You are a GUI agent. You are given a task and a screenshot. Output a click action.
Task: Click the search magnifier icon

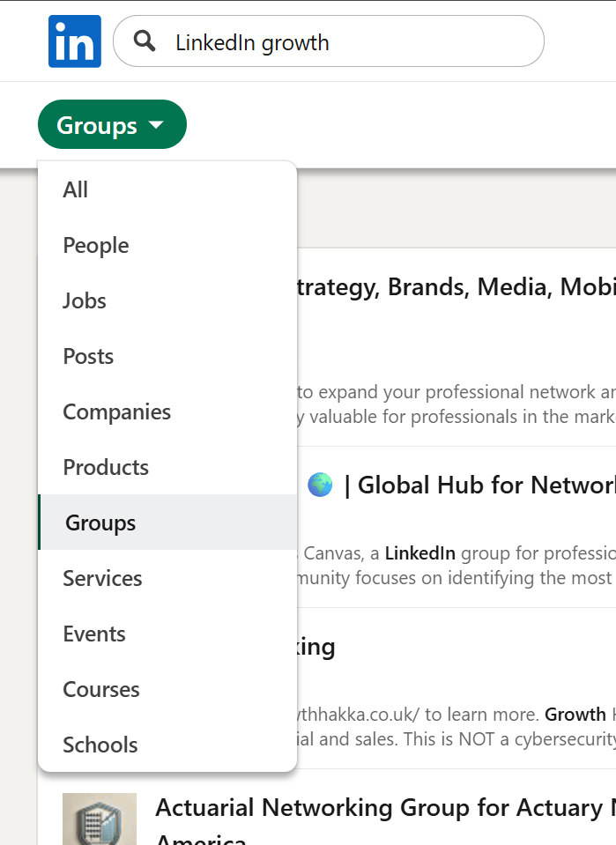point(145,41)
